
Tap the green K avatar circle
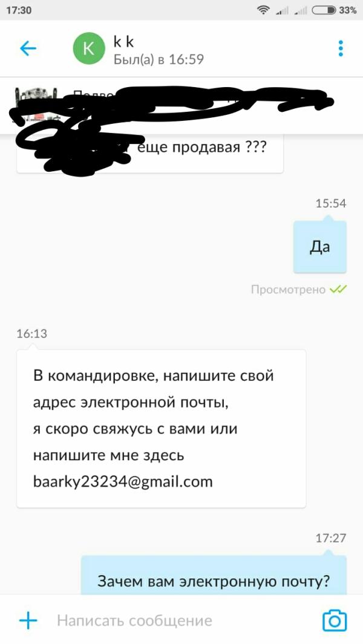[x=89, y=48]
